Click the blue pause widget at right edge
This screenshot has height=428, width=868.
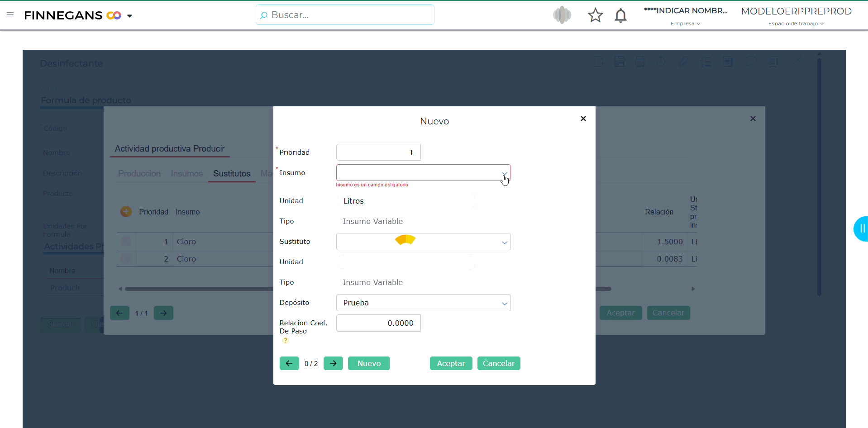(861, 229)
